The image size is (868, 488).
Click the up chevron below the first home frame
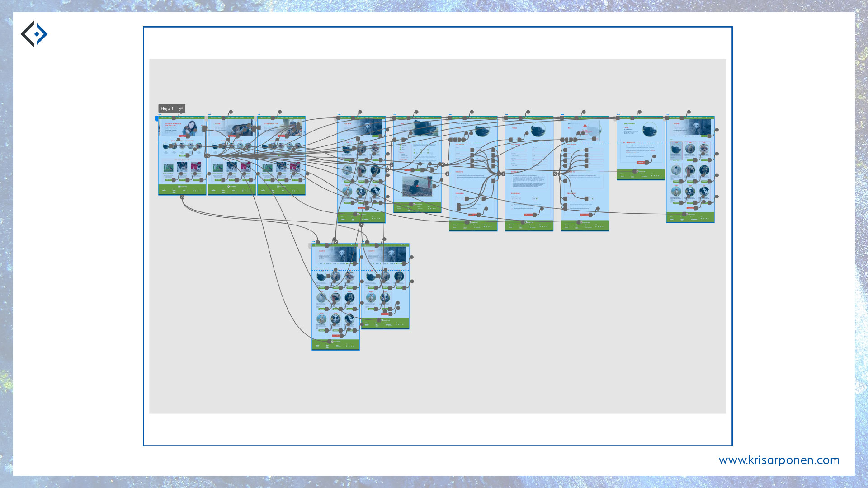pyautogui.click(x=182, y=197)
